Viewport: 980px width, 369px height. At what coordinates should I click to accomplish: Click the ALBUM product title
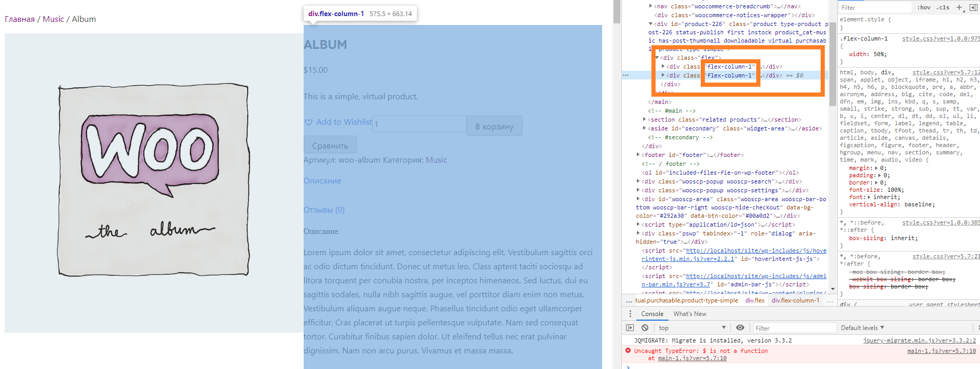coord(325,45)
